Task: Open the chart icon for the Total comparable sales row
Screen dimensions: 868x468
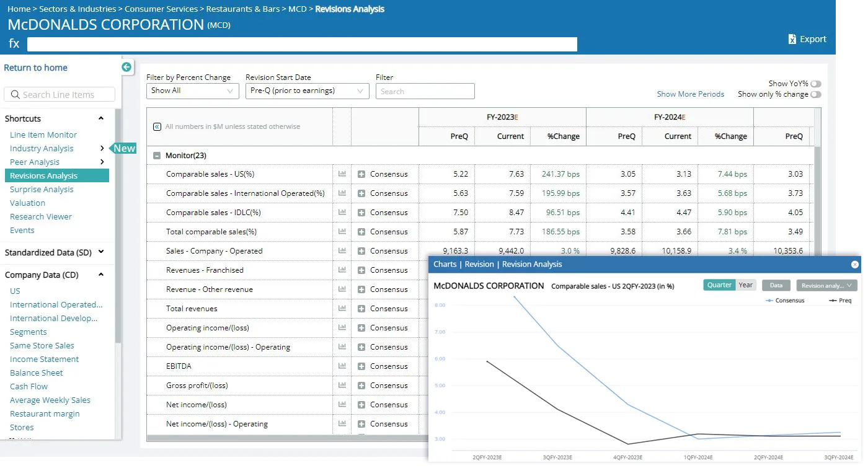Action: 342,232
